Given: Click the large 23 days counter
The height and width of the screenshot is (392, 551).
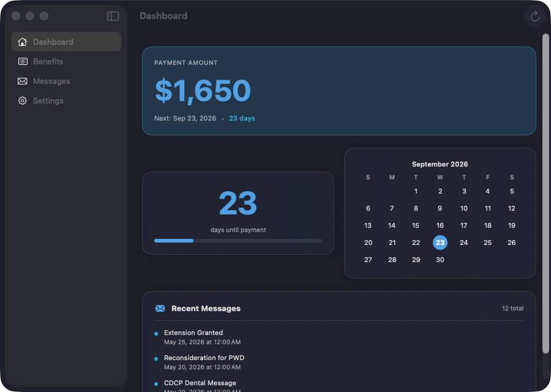Looking at the screenshot, I should pyautogui.click(x=238, y=203).
